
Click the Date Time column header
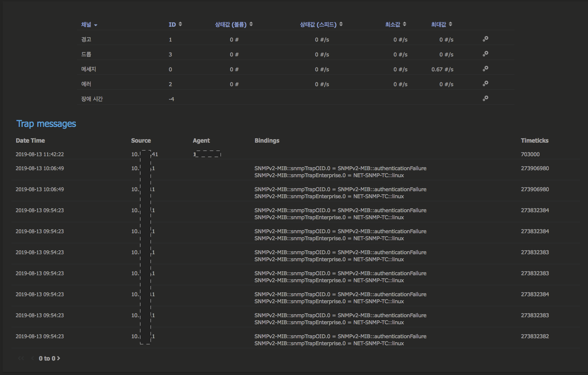(30, 140)
